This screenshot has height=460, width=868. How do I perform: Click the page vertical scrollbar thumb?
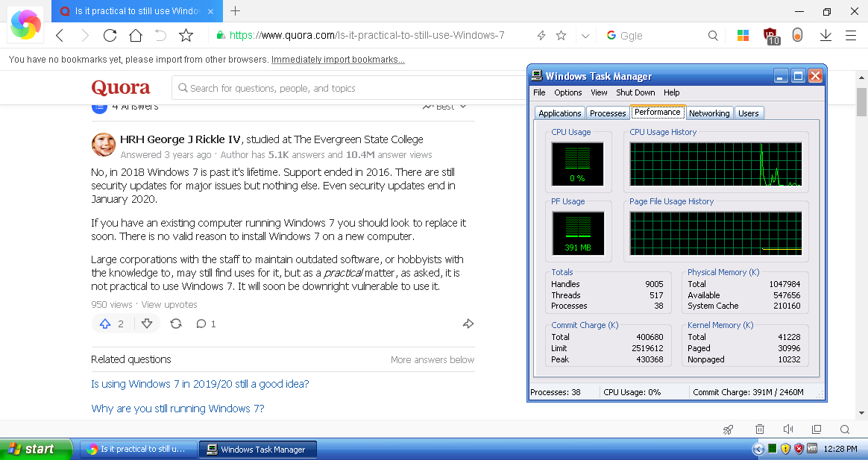(861, 102)
